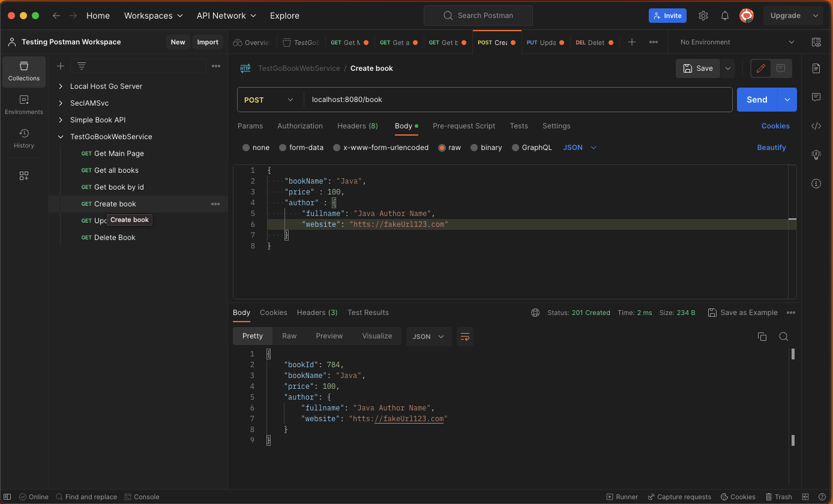
Task: Open the related requests lightbulb icon
Action: 816,155
